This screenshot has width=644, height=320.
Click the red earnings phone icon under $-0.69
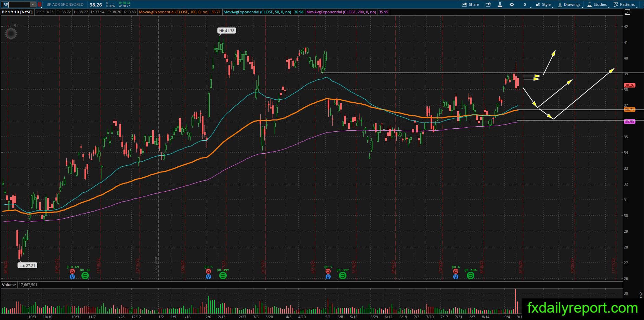pyautogui.click(x=72, y=271)
